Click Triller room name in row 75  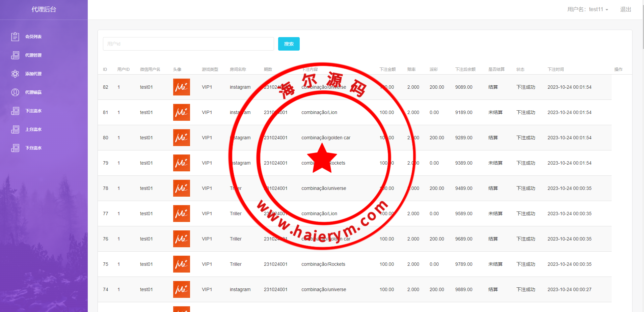(236, 264)
